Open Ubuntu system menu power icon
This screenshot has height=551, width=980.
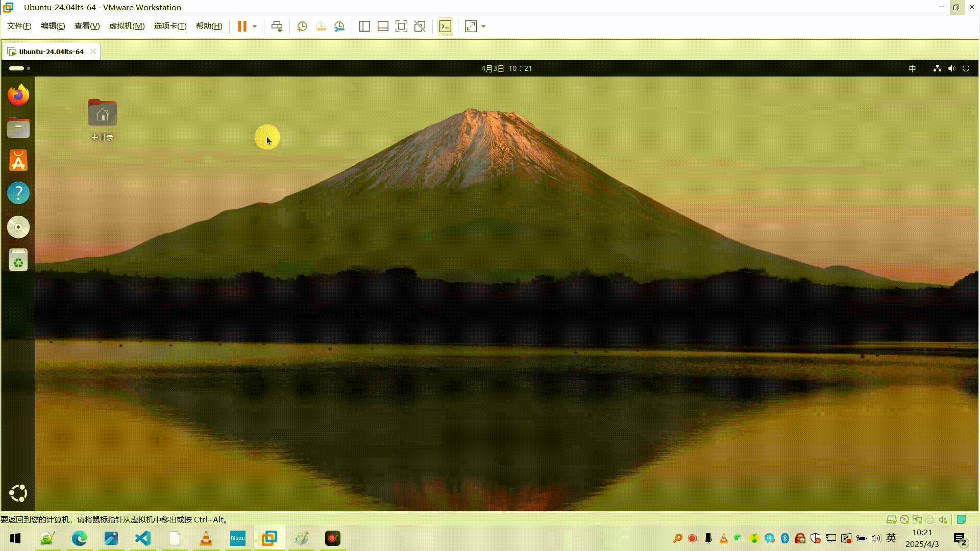[x=966, y=68]
